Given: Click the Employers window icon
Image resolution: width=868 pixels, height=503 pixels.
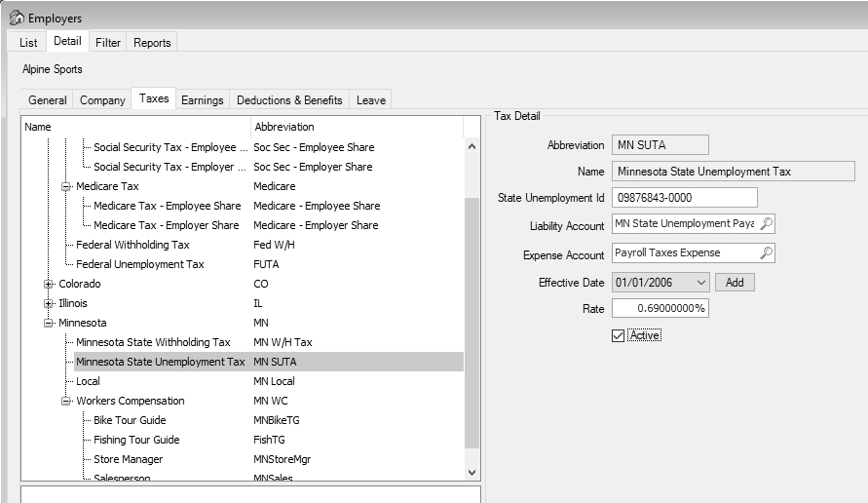Looking at the screenshot, I should (x=17, y=18).
